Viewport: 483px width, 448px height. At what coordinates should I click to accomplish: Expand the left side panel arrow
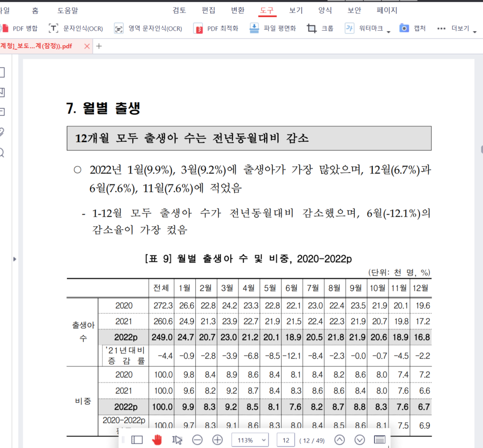(15, 259)
